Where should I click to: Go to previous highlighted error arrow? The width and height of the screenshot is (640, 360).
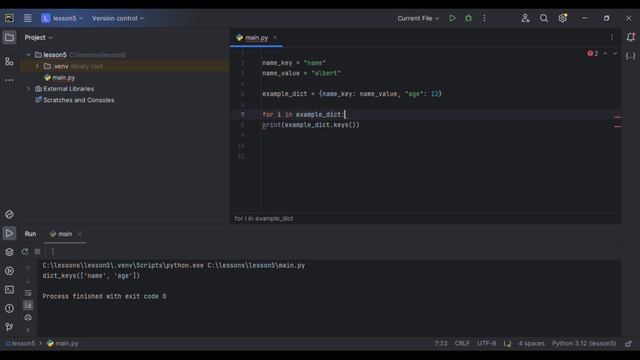pos(605,53)
